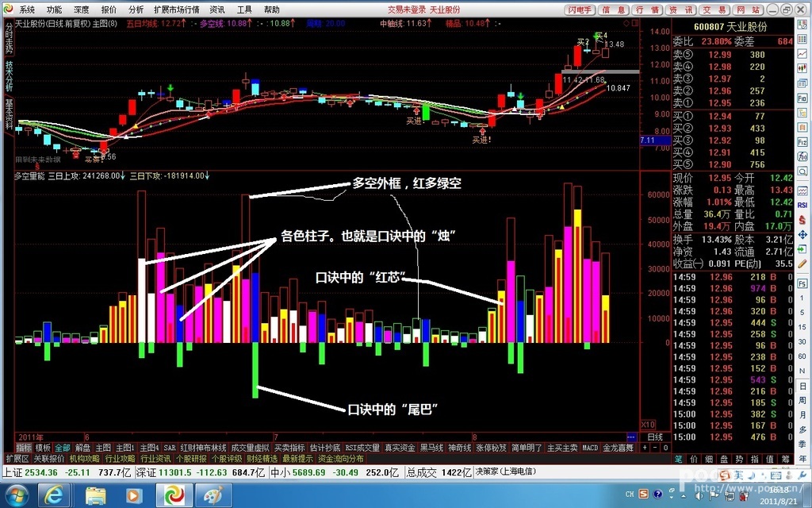This screenshot has width=812, height=508.
Task: Click the minus zoom button below chart
Action: [655, 448]
